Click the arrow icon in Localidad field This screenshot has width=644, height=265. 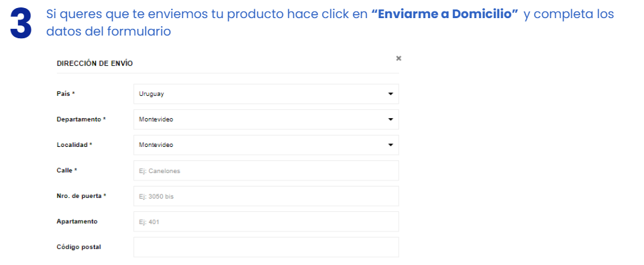[x=390, y=145]
